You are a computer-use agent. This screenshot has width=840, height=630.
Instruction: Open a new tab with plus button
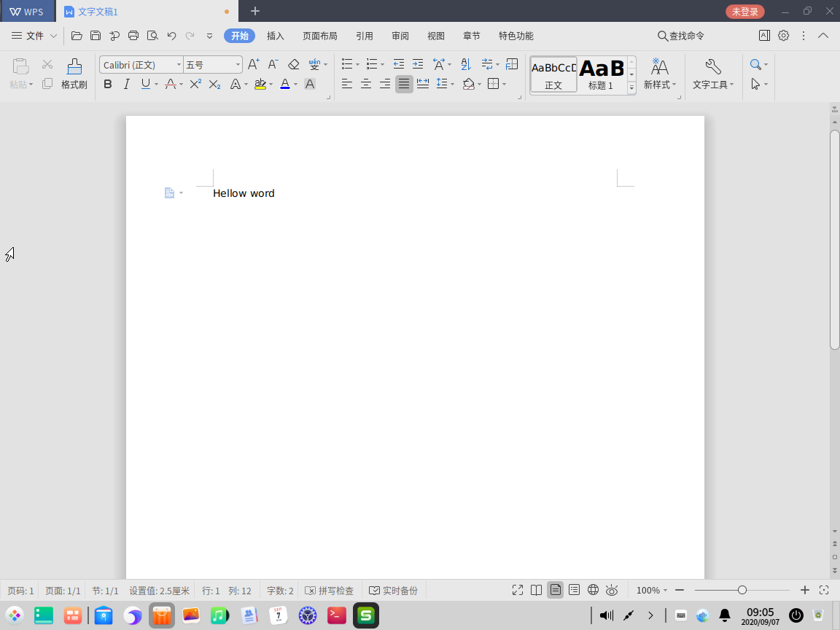pyautogui.click(x=255, y=11)
